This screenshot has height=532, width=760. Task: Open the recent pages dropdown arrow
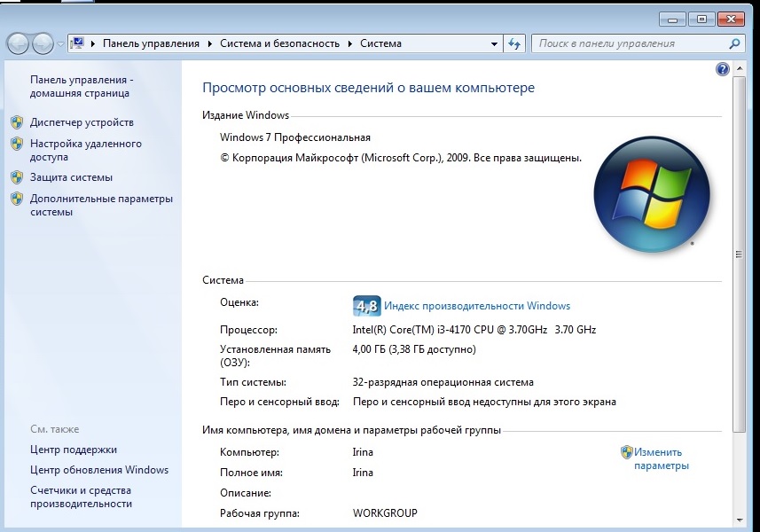(59, 43)
